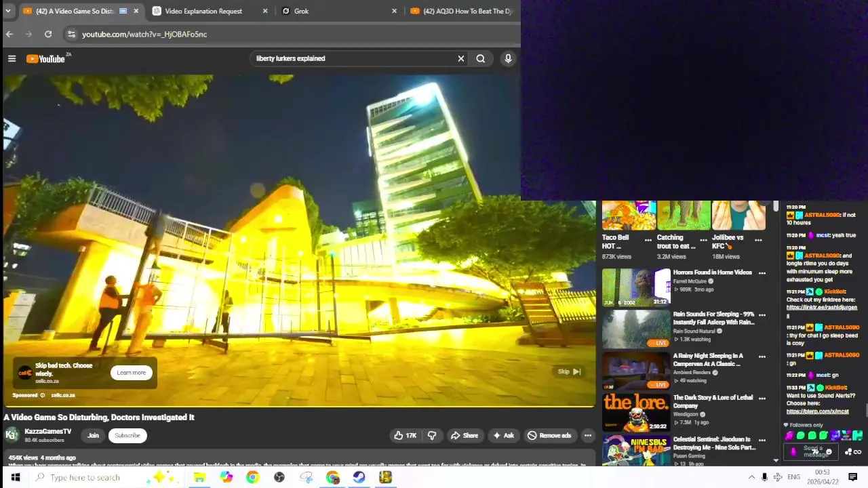This screenshot has width=868, height=488.
Task: Open OBS Studio from the taskbar
Action: pyautogui.click(x=279, y=477)
